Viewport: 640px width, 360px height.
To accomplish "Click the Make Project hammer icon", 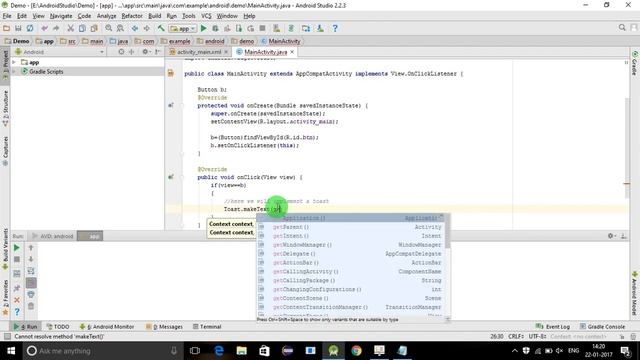I will click(x=161, y=28).
